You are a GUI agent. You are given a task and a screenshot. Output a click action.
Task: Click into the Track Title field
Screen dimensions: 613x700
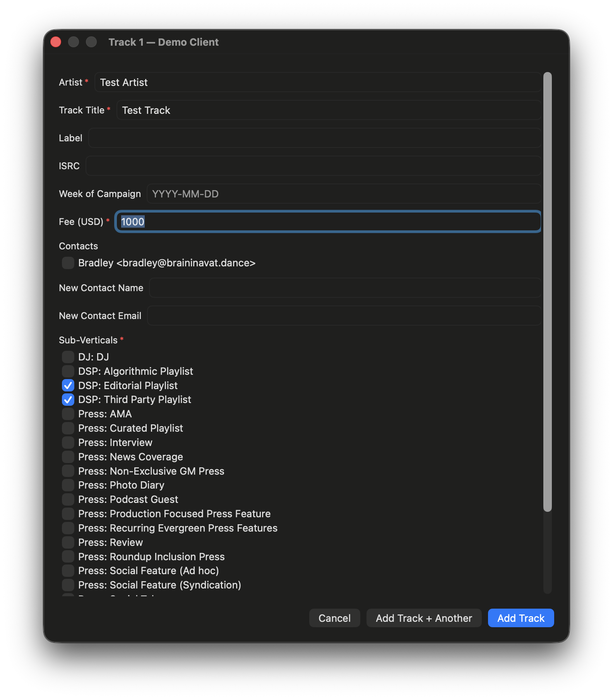[329, 110]
